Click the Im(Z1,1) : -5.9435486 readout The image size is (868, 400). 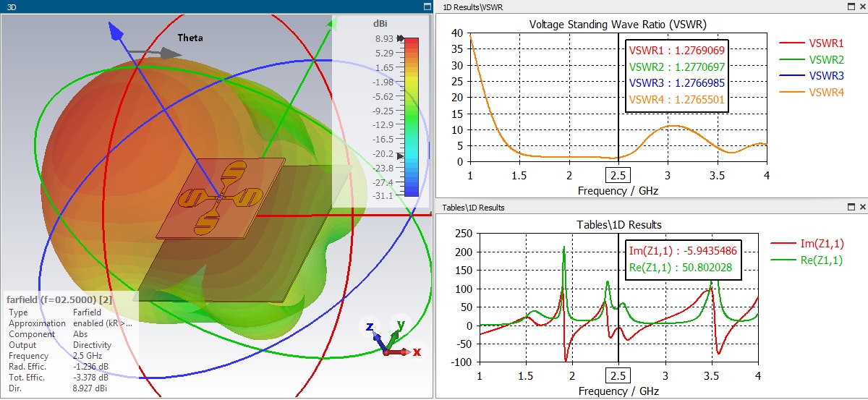pyautogui.click(x=684, y=250)
